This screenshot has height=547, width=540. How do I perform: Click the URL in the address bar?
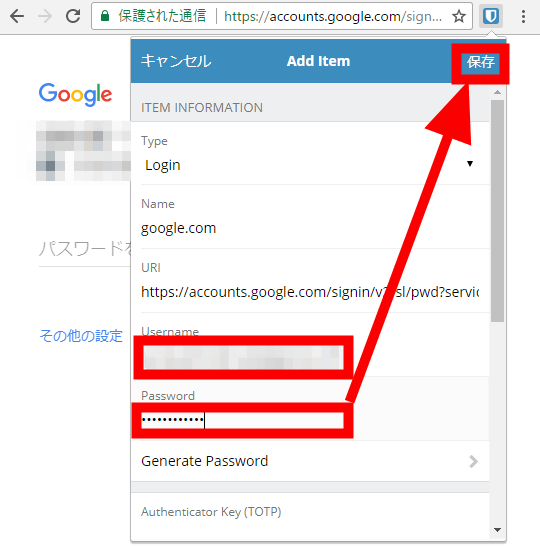[x=333, y=16]
